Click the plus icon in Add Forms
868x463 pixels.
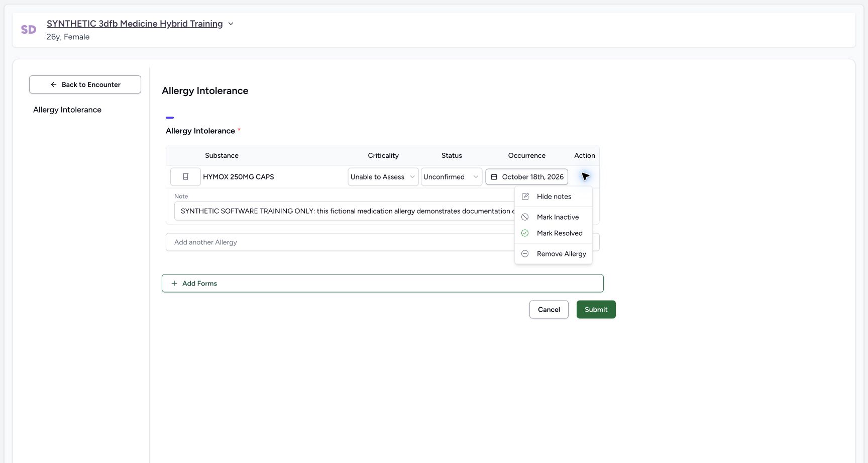pos(174,284)
